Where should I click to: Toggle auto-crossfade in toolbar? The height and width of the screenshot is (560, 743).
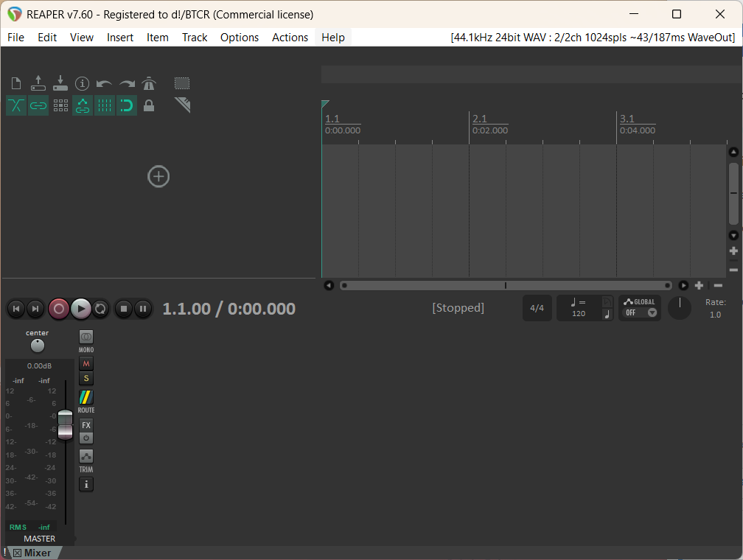[x=16, y=105]
